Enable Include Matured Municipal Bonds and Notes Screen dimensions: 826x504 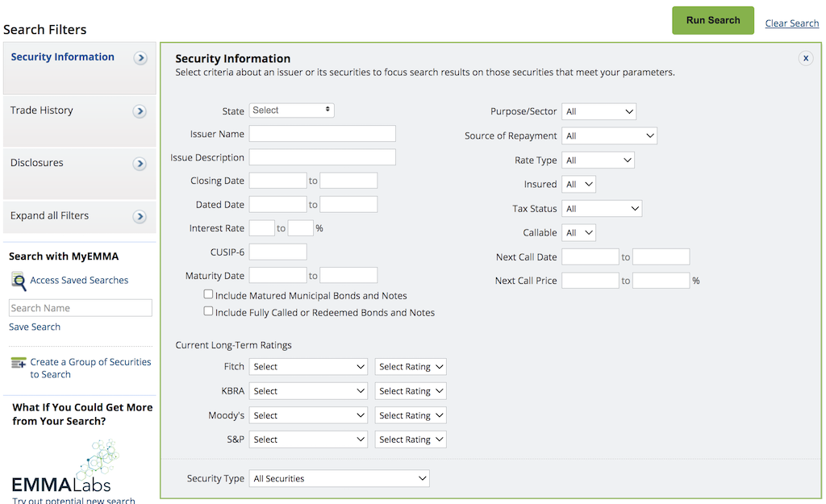pos(208,294)
